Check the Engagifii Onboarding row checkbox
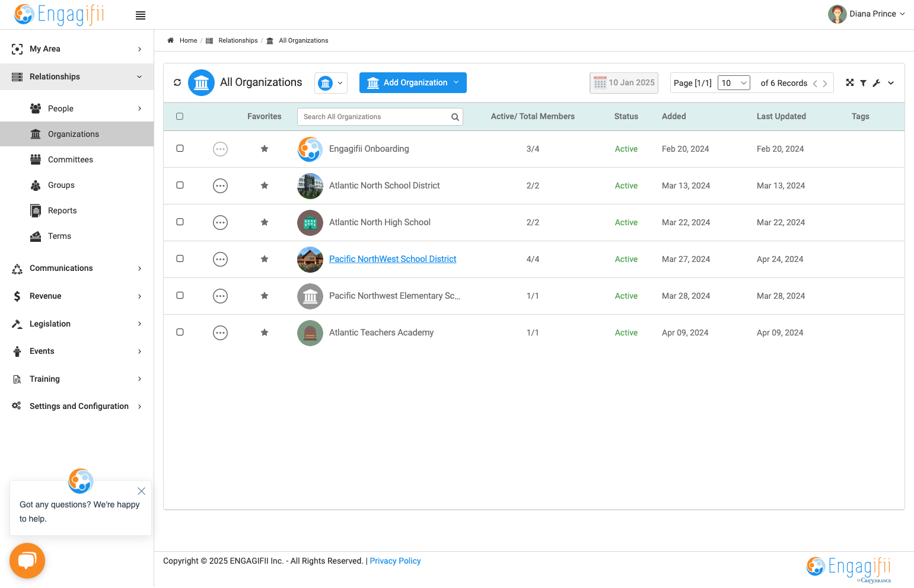This screenshot has width=914, height=588. 180,148
